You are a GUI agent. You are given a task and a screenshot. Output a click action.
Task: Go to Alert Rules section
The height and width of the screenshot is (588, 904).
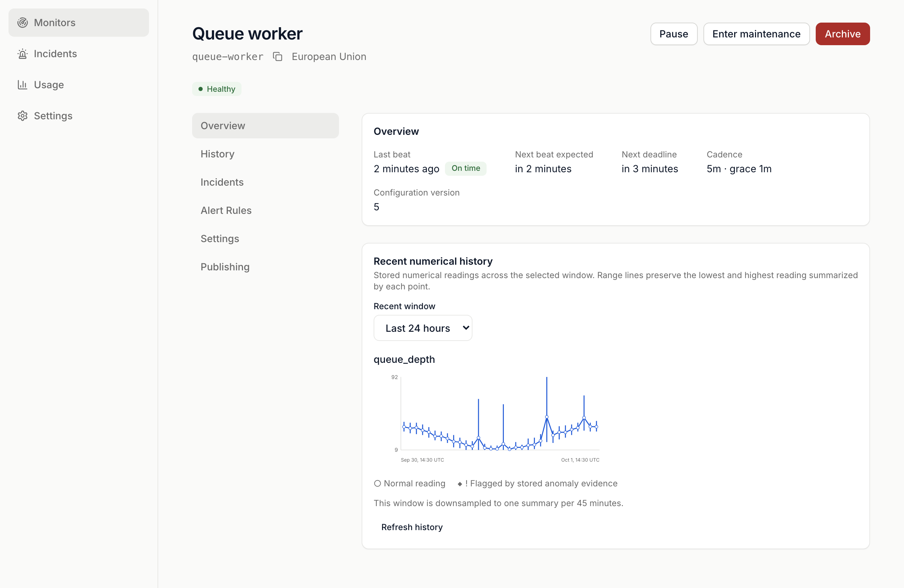[x=265, y=210]
